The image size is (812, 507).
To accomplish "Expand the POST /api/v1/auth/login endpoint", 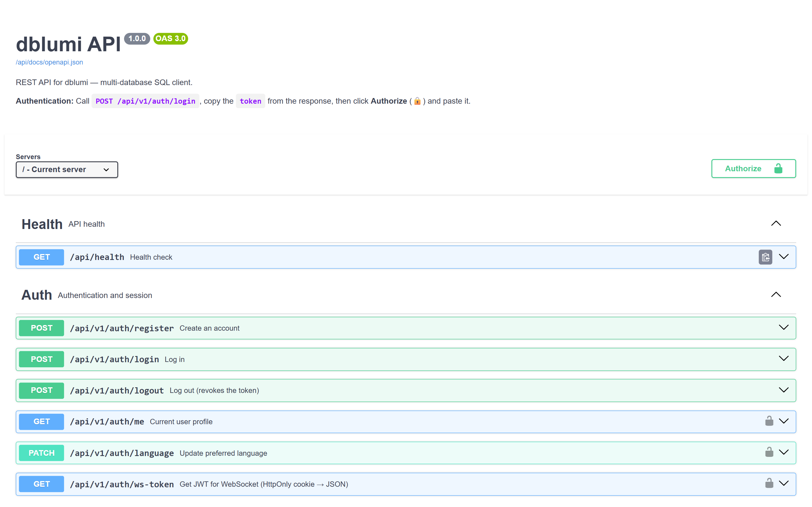I will tap(784, 359).
